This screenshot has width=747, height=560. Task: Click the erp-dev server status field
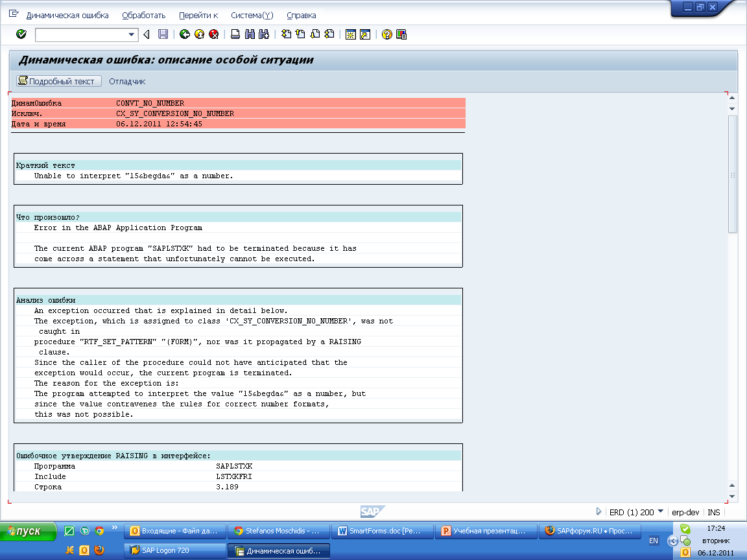coord(685,513)
